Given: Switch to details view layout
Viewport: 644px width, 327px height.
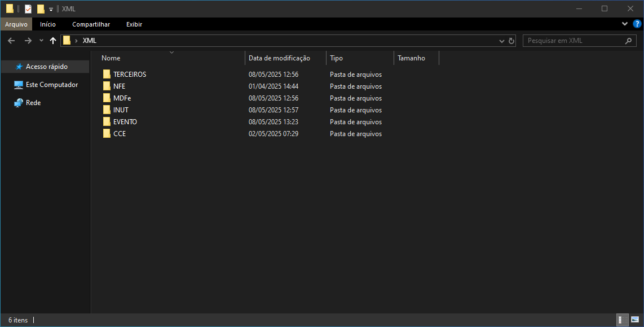Looking at the screenshot, I should (x=620, y=320).
